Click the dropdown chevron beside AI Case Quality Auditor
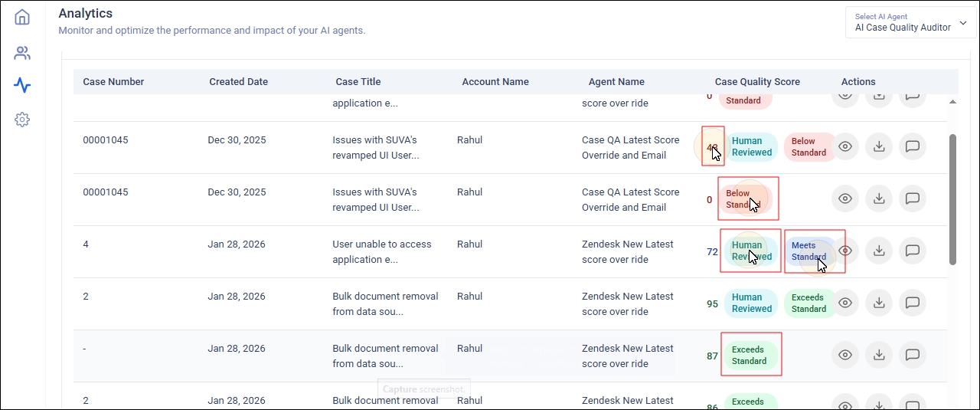 point(962,23)
